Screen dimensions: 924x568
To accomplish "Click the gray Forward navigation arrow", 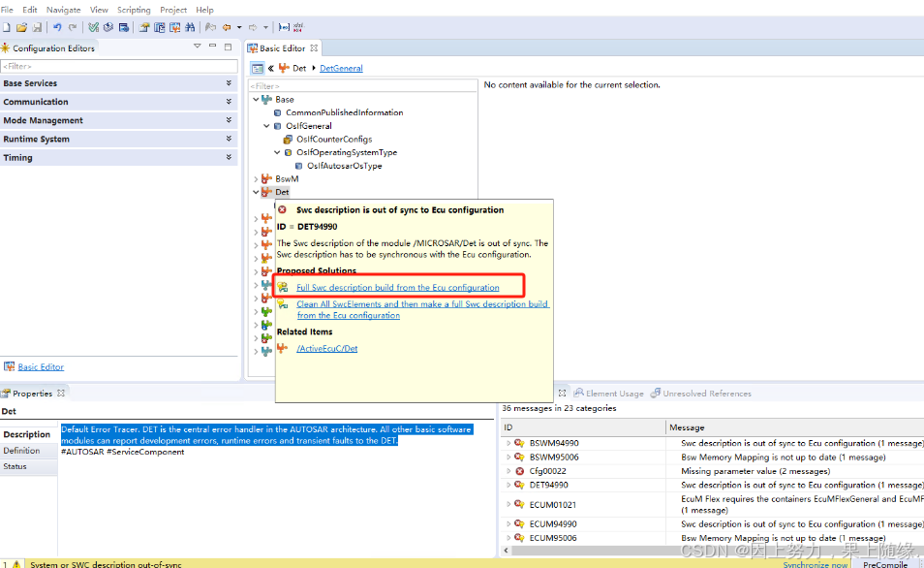I will pyautogui.click(x=253, y=27).
